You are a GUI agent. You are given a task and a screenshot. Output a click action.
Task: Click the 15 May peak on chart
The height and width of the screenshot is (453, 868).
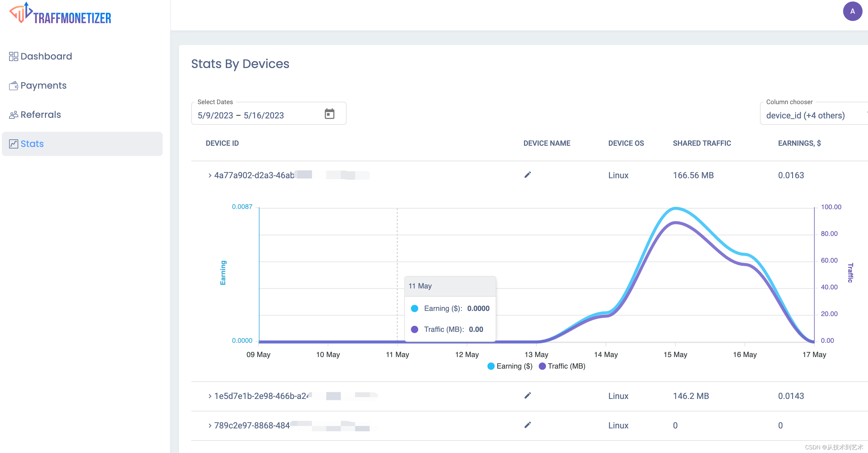(x=675, y=209)
